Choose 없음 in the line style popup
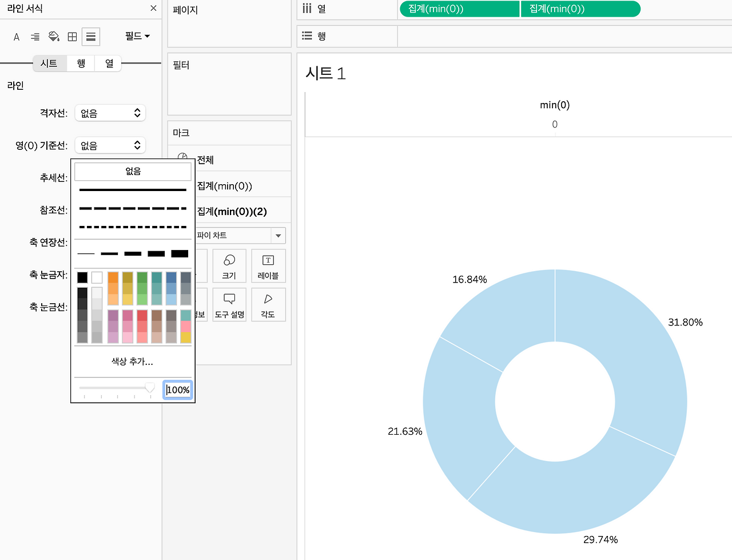This screenshot has height=560, width=732. (x=133, y=172)
